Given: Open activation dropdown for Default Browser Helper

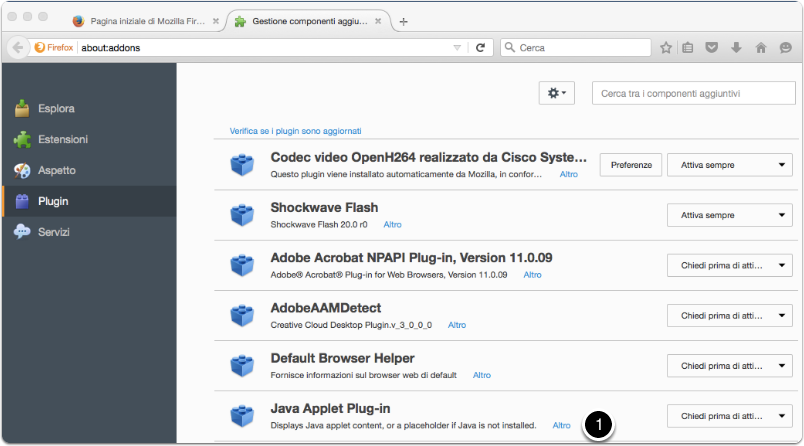Looking at the screenshot, I should coord(730,366).
